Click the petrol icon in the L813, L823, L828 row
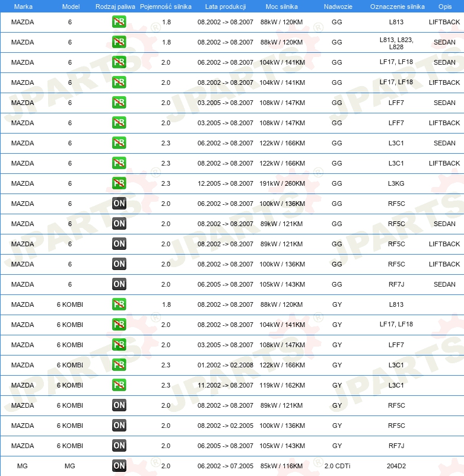 point(119,42)
